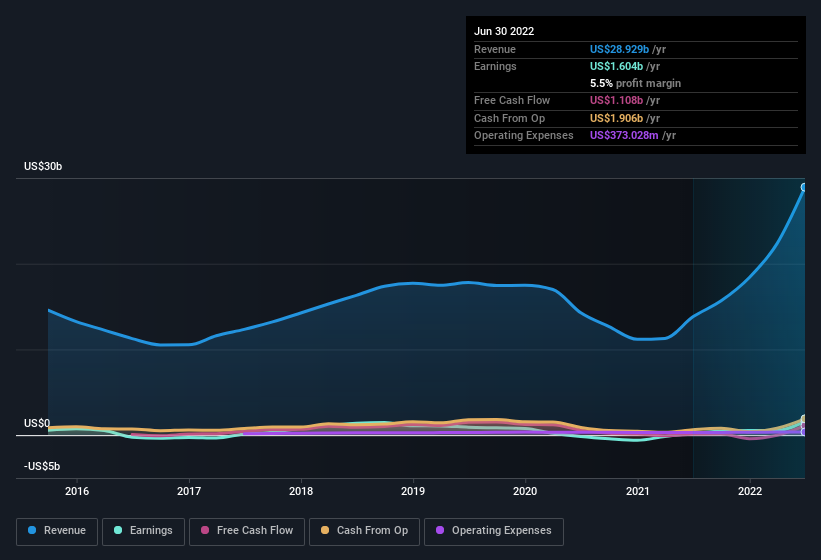Click the Operating Expenses label in tooltip
Screen dimensions: 821x560
pyautogui.click(x=524, y=136)
